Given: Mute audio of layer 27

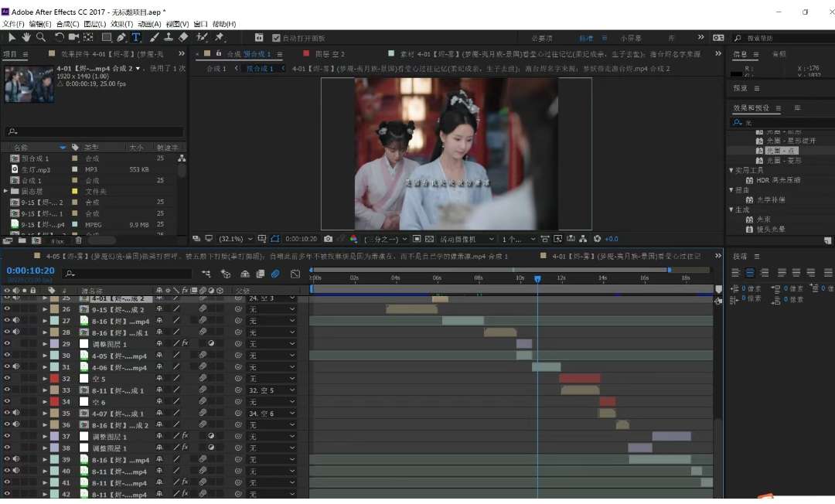Looking at the screenshot, I should [16, 321].
